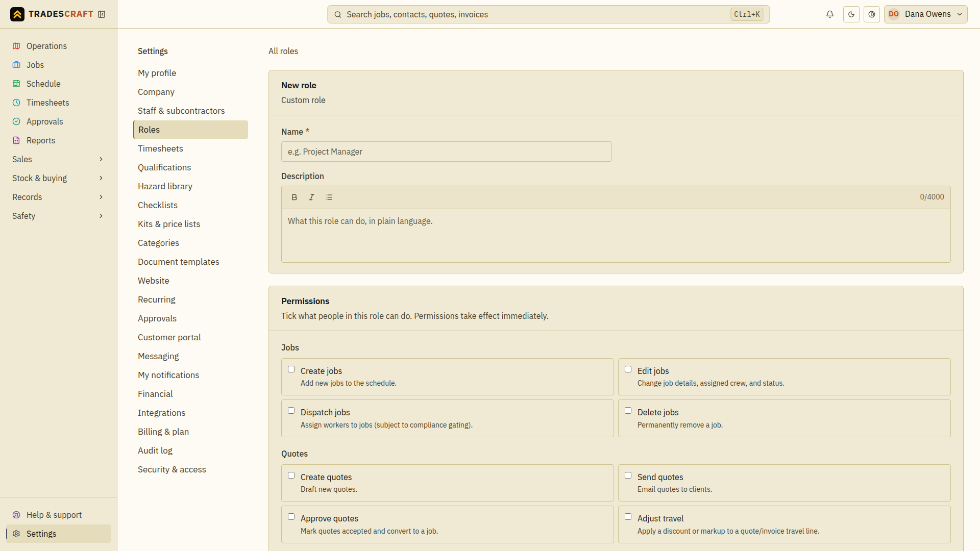Tick the Edit jobs checkbox
The image size is (980, 551).
[628, 369]
